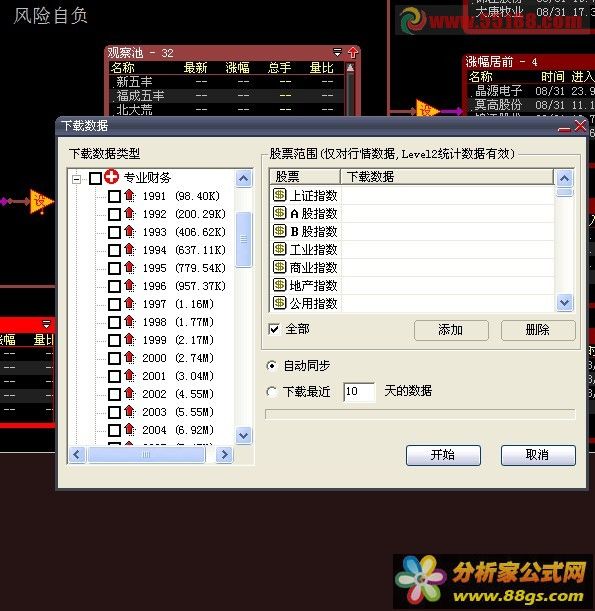This screenshot has height=611, width=595.
Task: Click the 股票 column header
Action: point(305,177)
